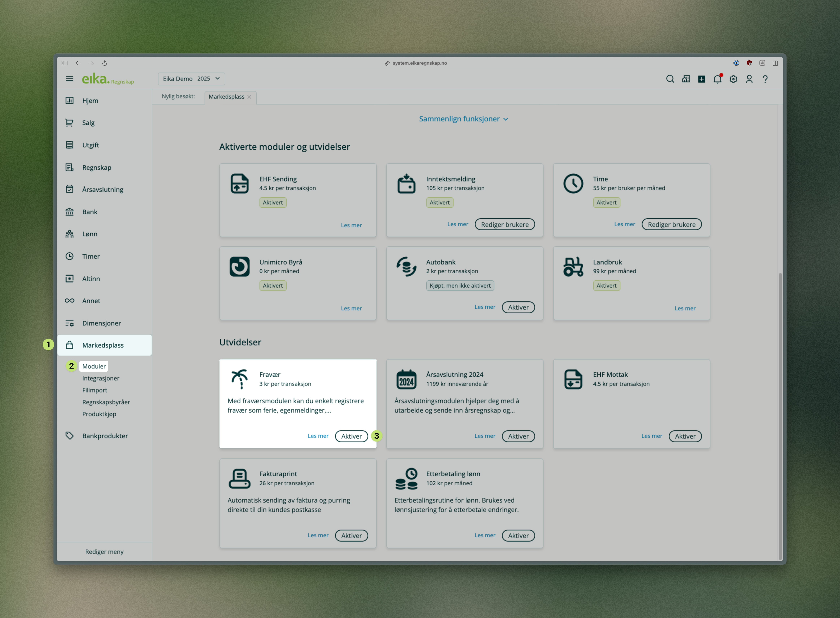Click the plus create-new icon
The width and height of the screenshot is (840, 618).
coord(702,79)
